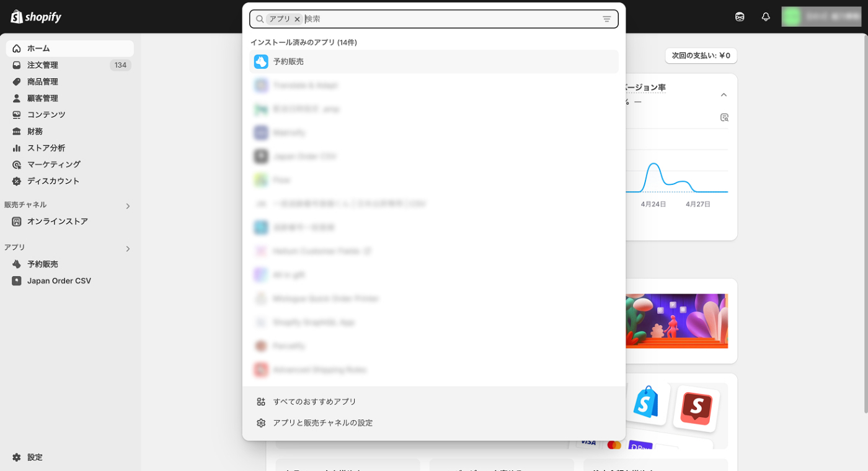Click the red S speech-bubble app tile

(x=696, y=408)
